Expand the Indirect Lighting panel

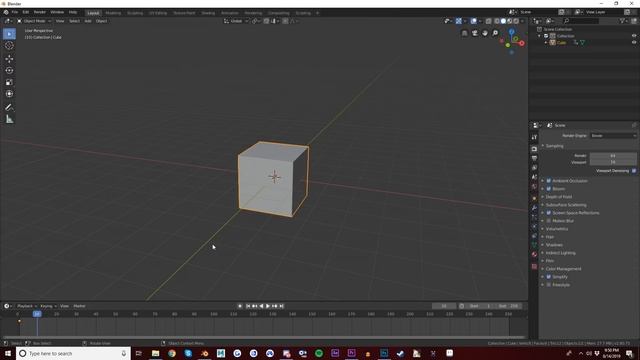tap(560, 253)
